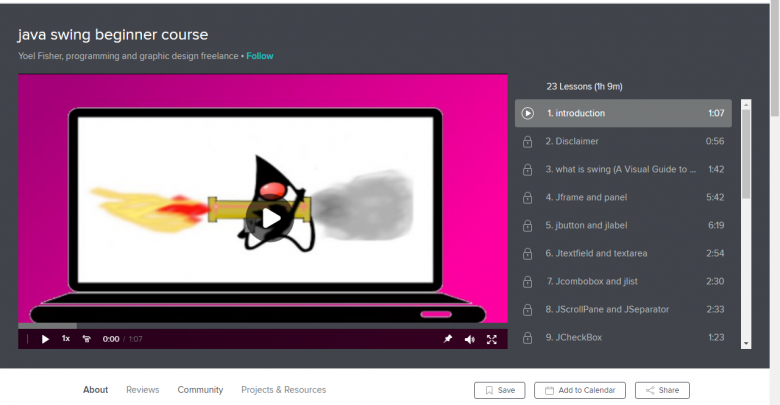The width and height of the screenshot is (780, 405).
Task: Click lock icon for what is swing lesson
Action: [527, 170]
